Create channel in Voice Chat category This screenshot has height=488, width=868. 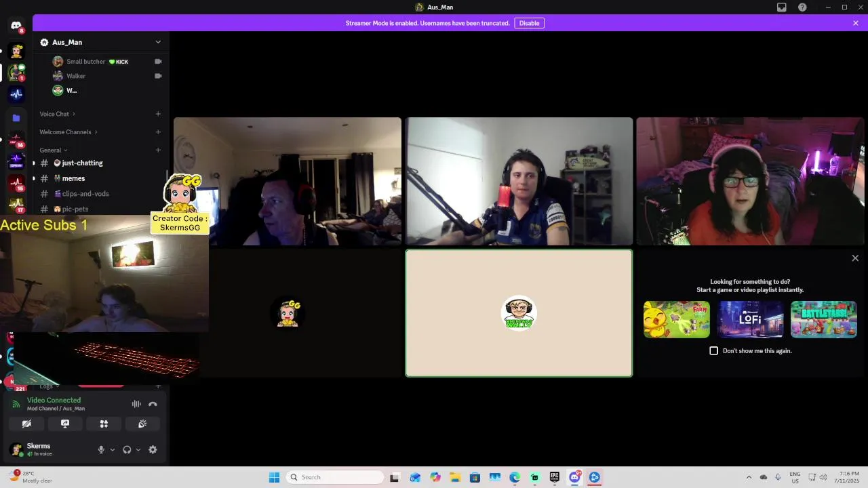(158, 114)
